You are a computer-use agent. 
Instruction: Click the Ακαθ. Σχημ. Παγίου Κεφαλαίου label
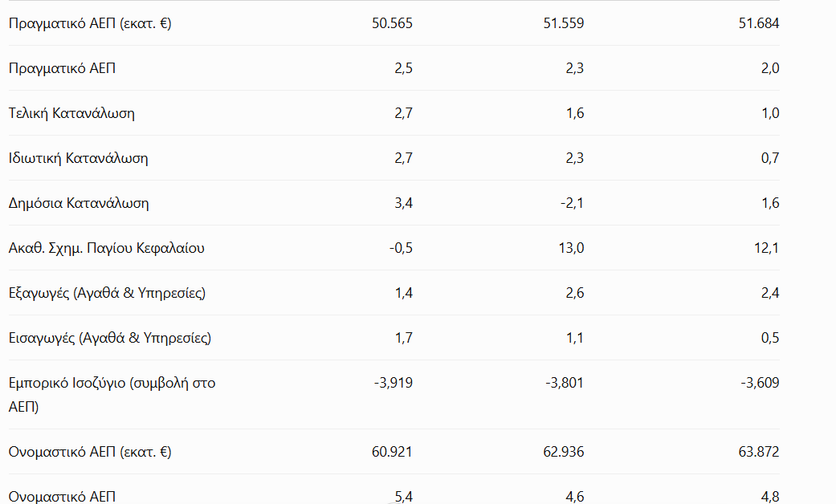pos(107,248)
